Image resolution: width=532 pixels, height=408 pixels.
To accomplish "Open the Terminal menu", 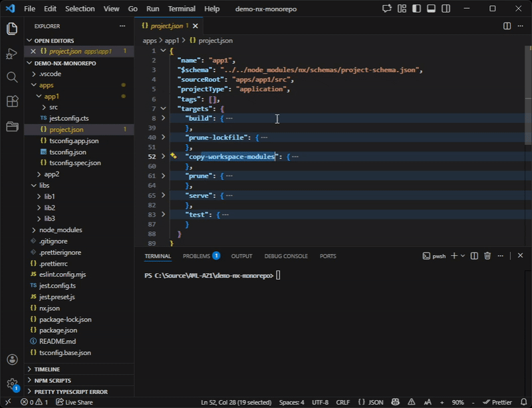I will (182, 9).
